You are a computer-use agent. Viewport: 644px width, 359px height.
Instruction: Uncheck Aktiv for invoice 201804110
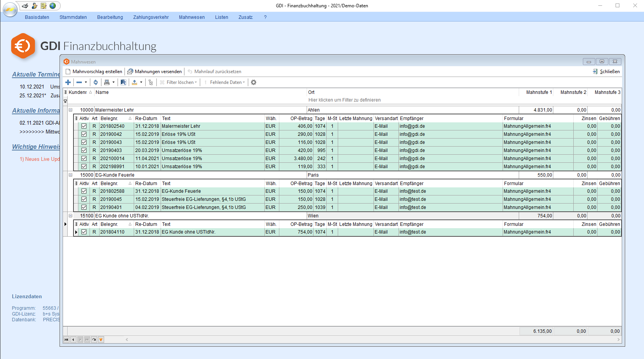[84, 232]
